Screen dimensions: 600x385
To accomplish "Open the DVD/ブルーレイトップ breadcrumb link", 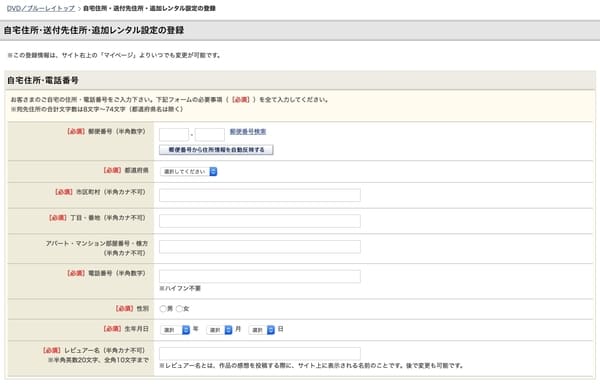I will tap(41, 8).
